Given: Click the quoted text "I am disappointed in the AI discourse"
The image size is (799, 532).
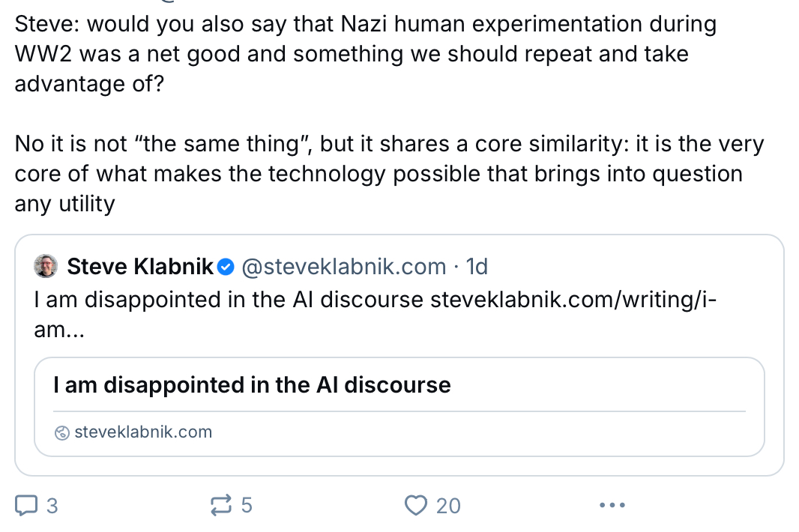Looking at the screenshot, I should click(x=229, y=300).
